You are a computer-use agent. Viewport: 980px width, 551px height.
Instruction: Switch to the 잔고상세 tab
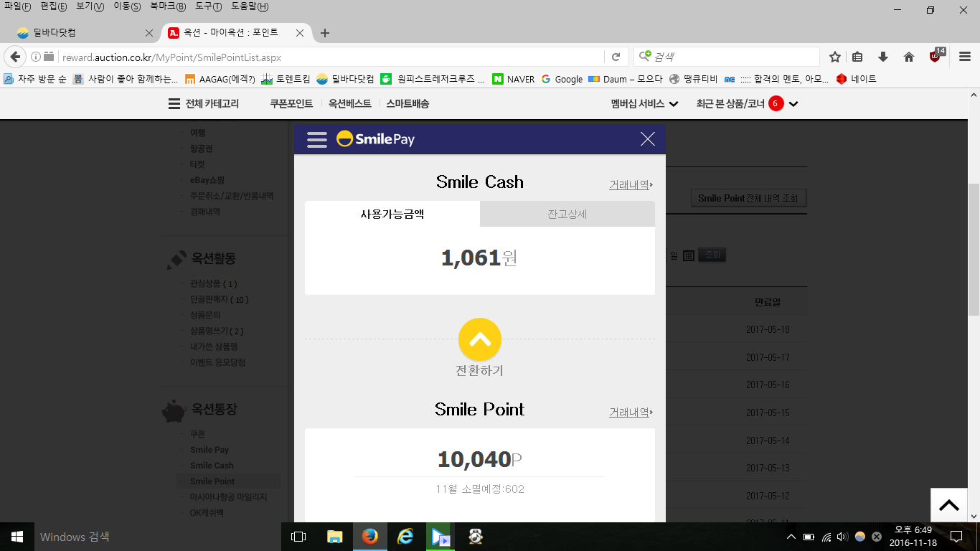567,214
